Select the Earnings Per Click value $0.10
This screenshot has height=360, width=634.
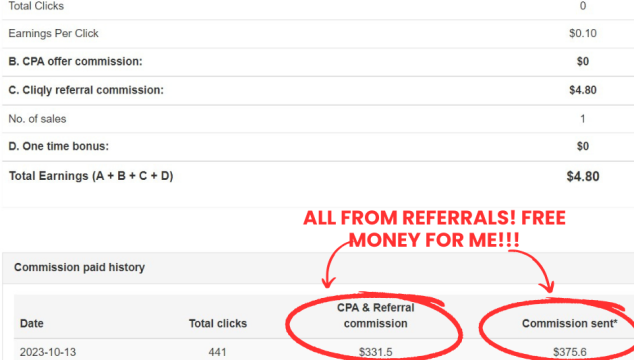(583, 33)
